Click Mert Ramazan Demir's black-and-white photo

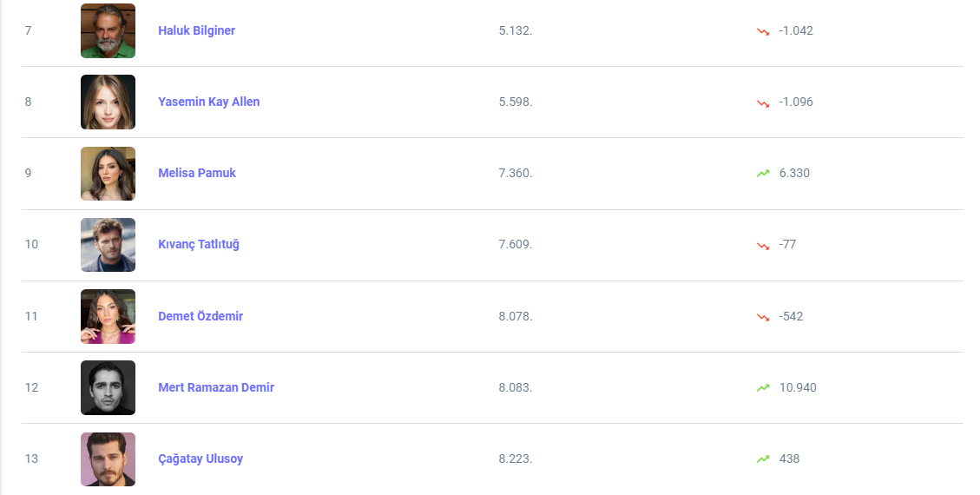(108, 387)
